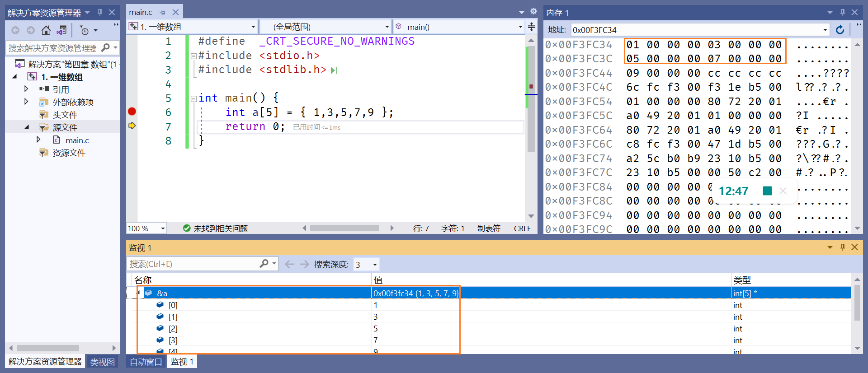This screenshot has width=868, height=373.
Task: Pin the Solution Explorer panel
Action: [x=100, y=12]
